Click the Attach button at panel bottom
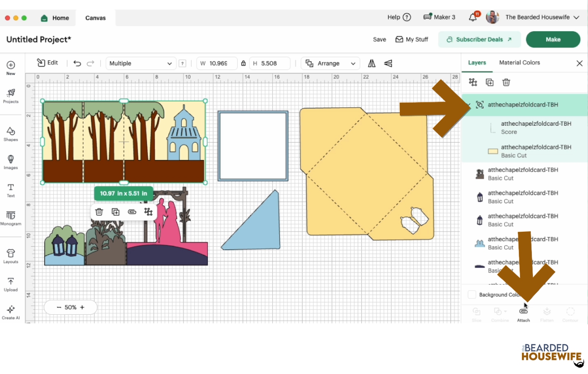Viewport: 588px width, 374px height. pos(523,314)
